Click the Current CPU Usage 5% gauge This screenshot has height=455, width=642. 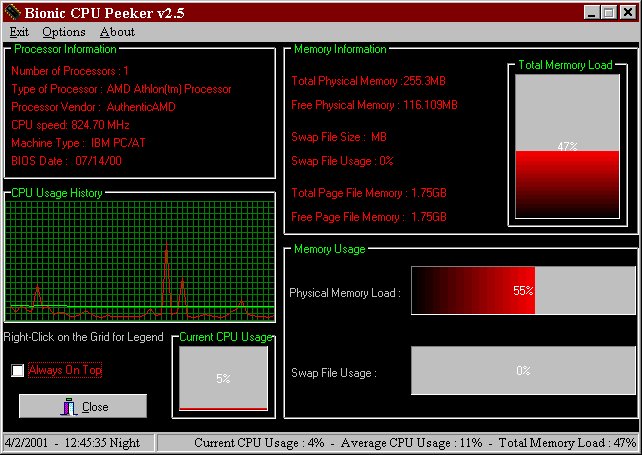click(223, 378)
